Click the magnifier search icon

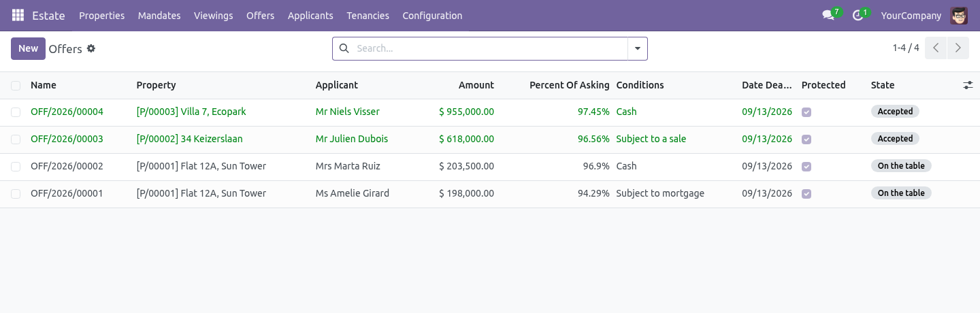344,48
